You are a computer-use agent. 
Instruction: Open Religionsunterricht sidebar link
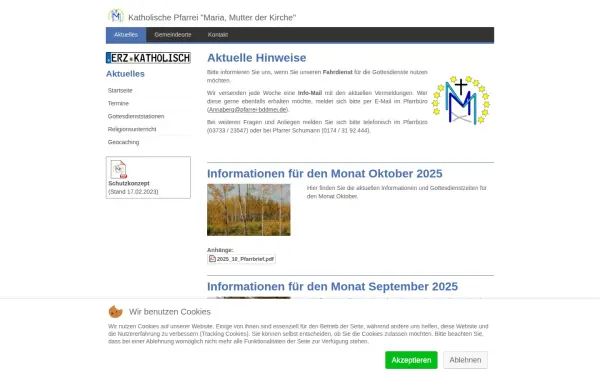point(132,129)
